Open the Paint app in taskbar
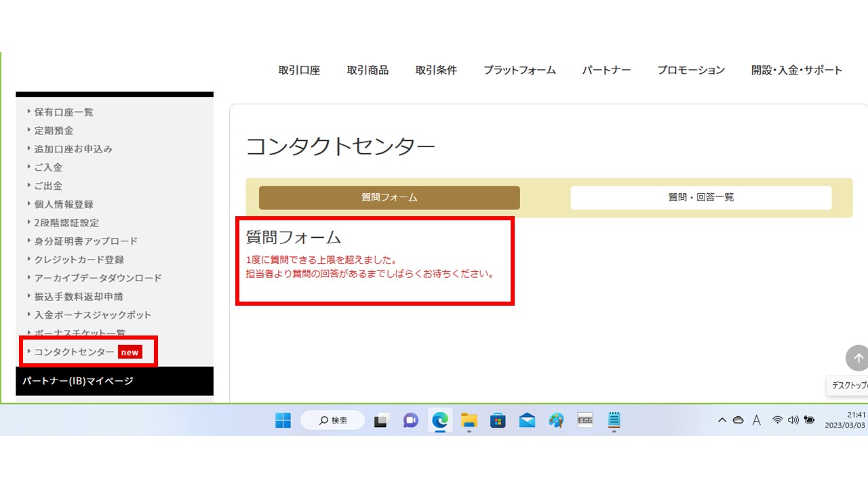Image resolution: width=868 pixels, height=488 pixels. pos(556,420)
